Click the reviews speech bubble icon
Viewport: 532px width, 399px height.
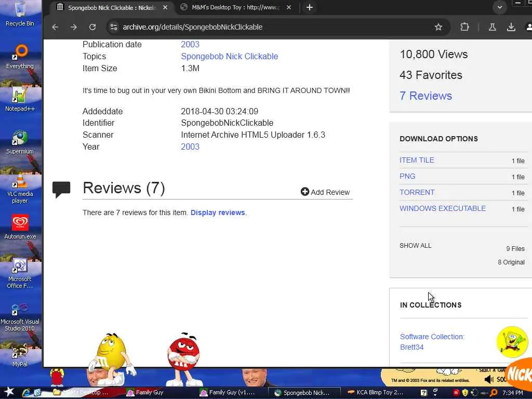coord(61,189)
